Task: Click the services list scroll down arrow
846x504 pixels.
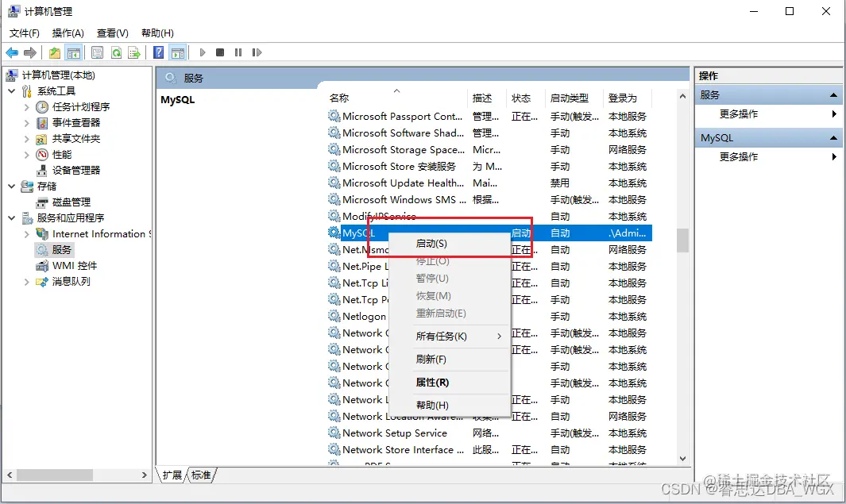Action: [682, 459]
